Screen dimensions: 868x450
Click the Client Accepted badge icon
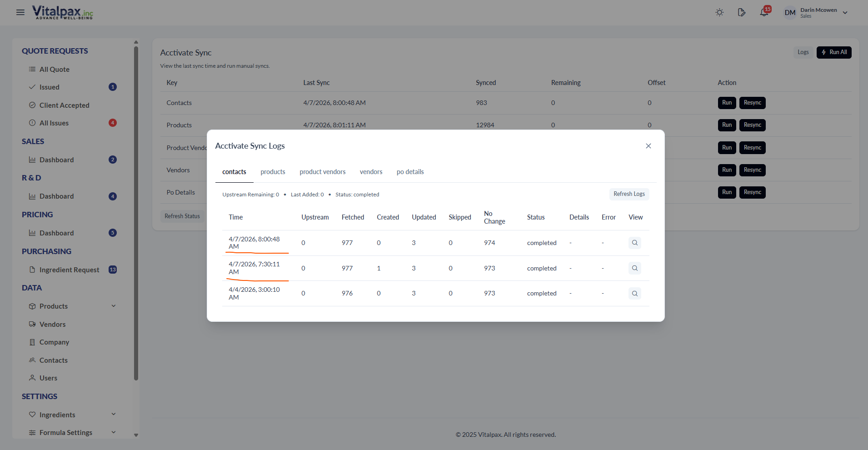[x=32, y=105]
